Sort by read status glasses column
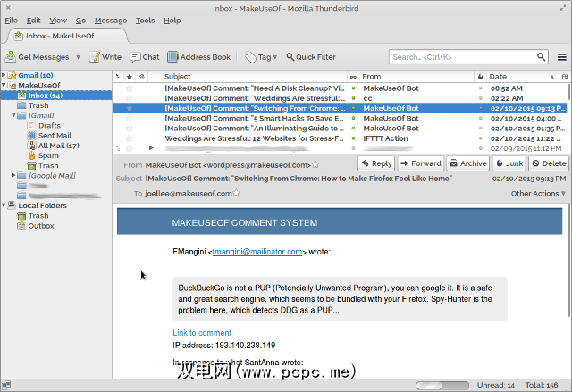 [x=353, y=77]
